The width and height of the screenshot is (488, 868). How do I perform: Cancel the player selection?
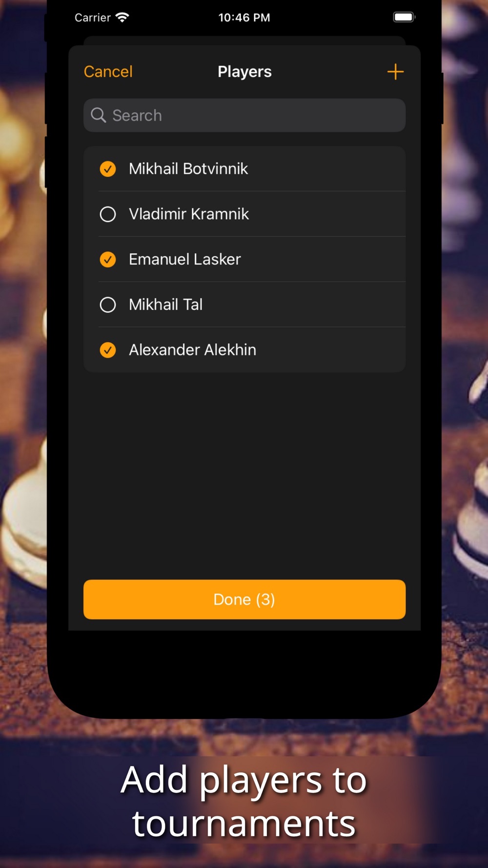[x=108, y=72]
